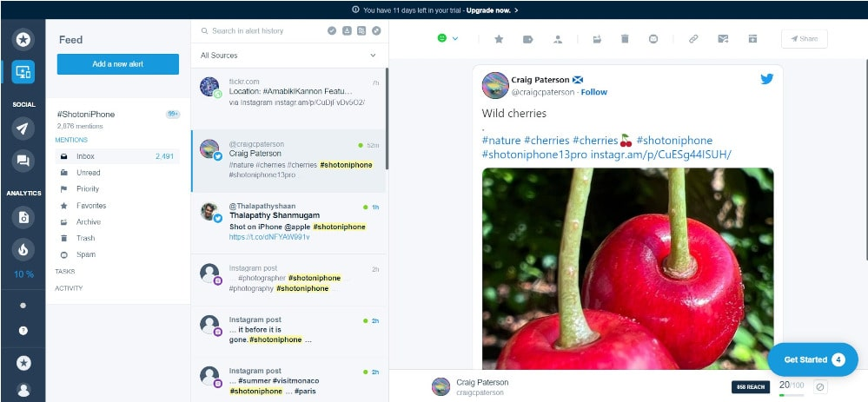868x402 pixels.
Task: Select the Archive folder
Action: (117, 221)
